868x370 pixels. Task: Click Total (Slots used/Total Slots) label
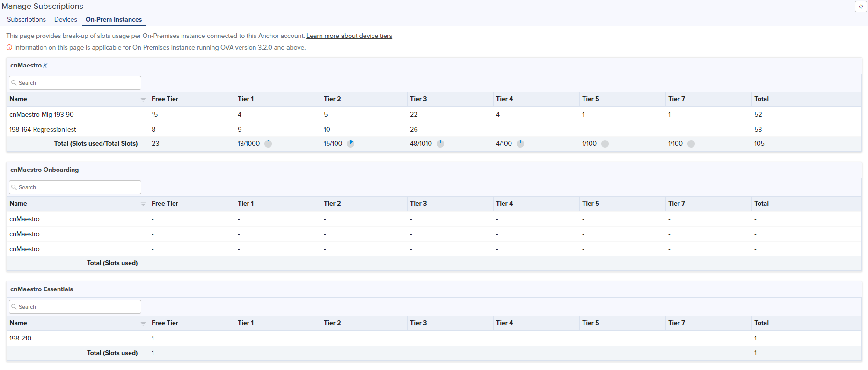click(96, 143)
